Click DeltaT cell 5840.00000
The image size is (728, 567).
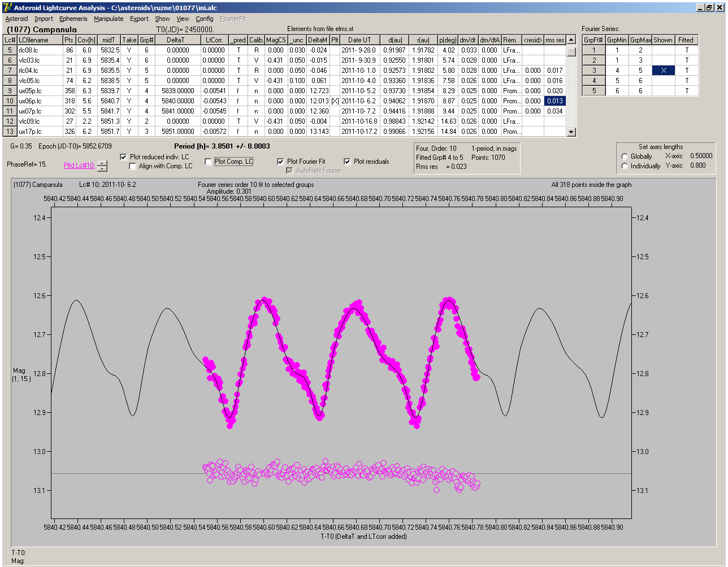177,101
